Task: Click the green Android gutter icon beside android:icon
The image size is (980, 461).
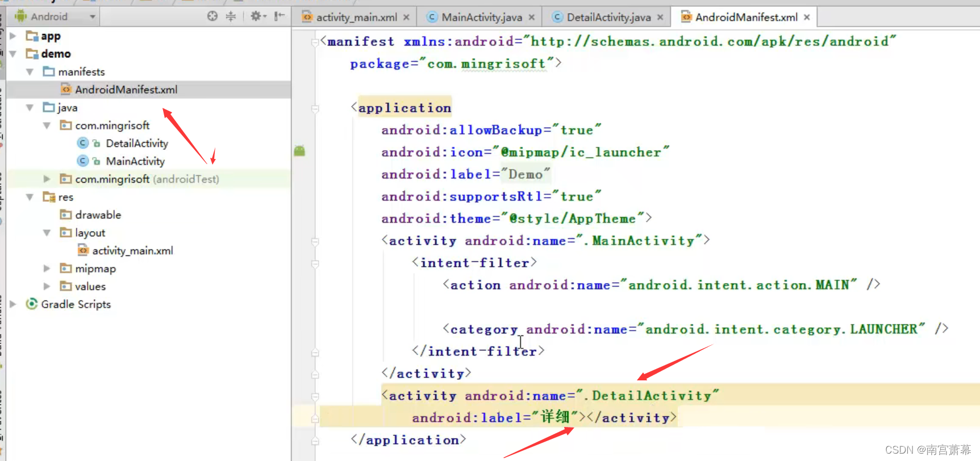Action: coord(299,150)
